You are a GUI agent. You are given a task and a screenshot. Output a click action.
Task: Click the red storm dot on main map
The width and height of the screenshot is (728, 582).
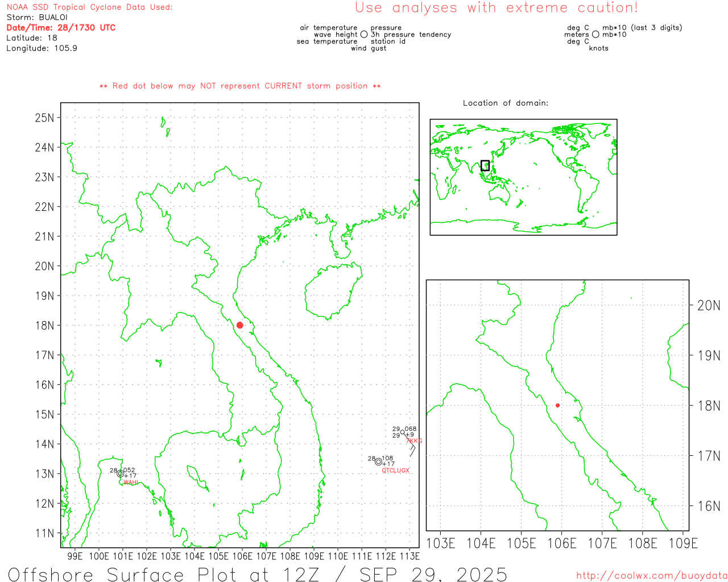point(239,325)
